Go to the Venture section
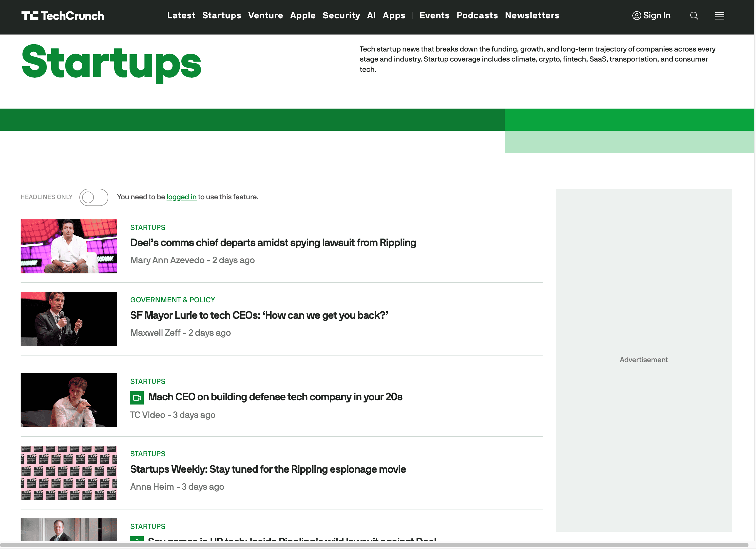 [265, 15]
